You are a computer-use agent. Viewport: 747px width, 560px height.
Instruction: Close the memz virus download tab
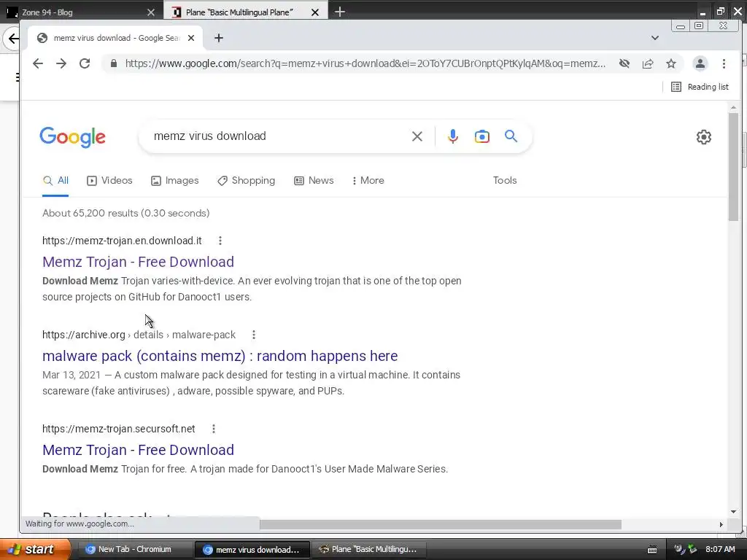click(x=191, y=38)
